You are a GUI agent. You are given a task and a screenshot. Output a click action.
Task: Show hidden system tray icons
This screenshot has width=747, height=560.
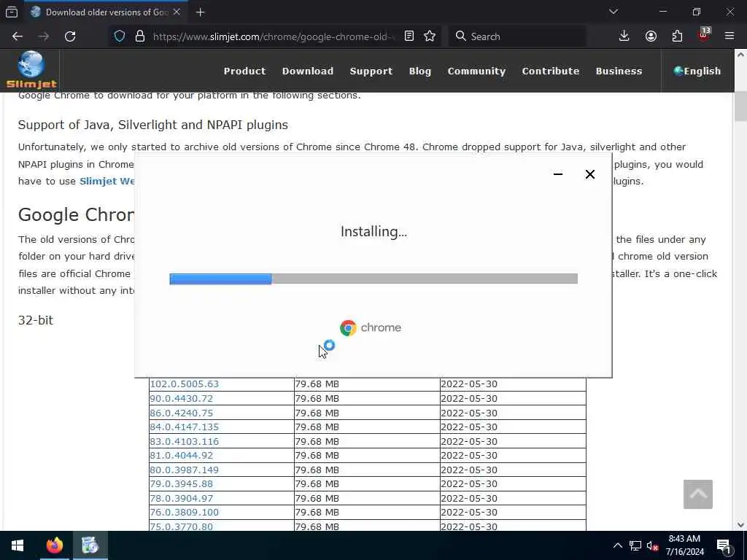click(617, 545)
